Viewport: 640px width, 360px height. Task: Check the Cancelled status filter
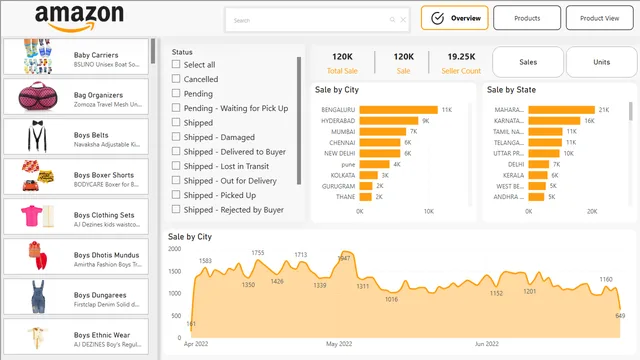click(x=176, y=78)
